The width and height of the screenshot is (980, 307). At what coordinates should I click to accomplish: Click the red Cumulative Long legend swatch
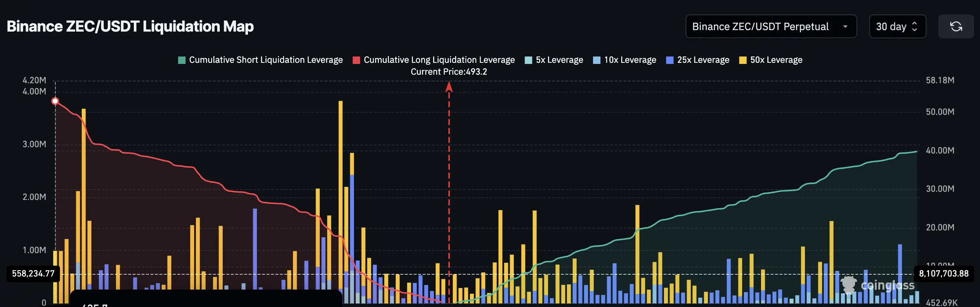point(357,60)
